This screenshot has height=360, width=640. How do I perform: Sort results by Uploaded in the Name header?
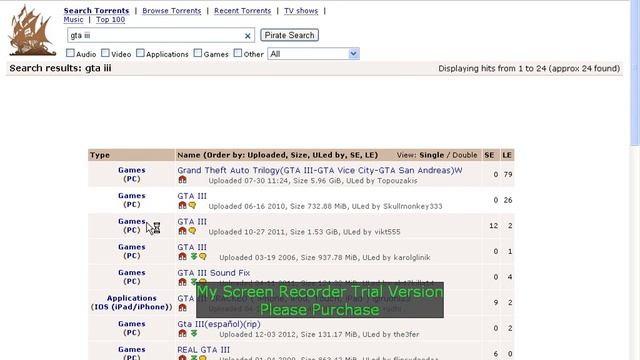coord(266,155)
